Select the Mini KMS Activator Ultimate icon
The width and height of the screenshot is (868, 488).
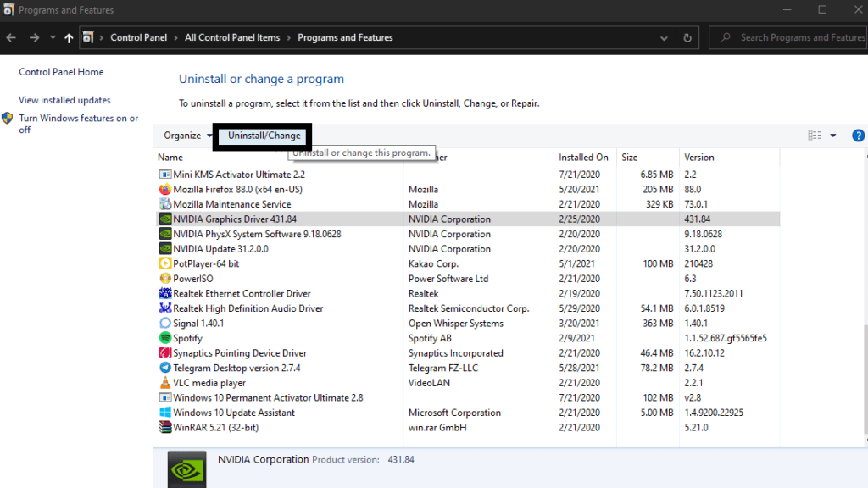pyautogui.click(x=165, y=175)
